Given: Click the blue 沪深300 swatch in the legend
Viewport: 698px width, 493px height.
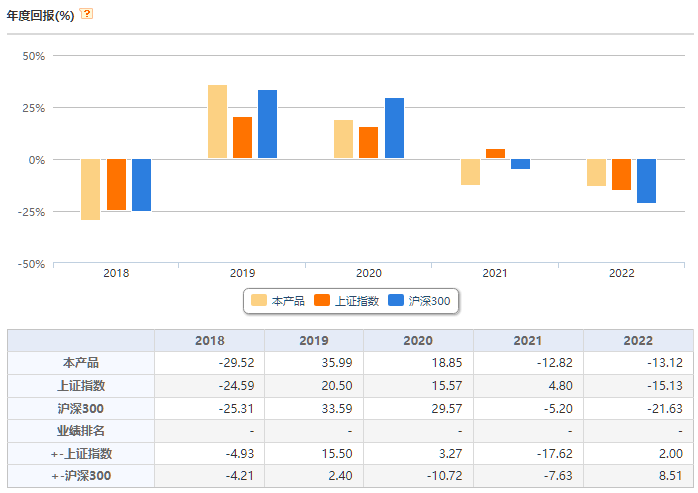Looking at the screenshot, I should point(395,301).
